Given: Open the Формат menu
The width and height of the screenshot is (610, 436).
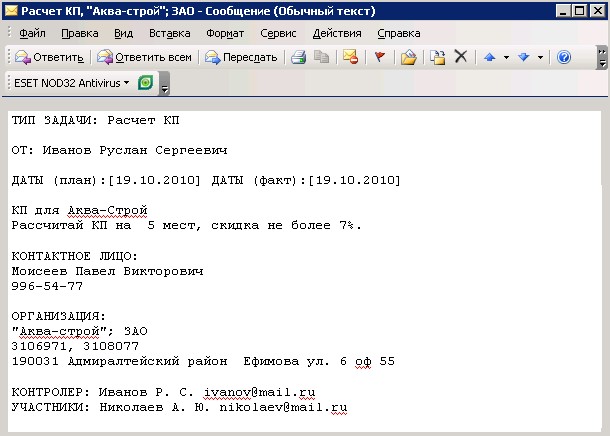Looking at the screenshot, I should pos(225,34).
